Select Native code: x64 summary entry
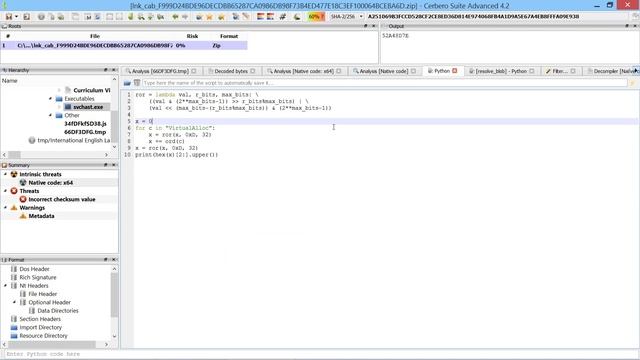This screenshot has height=360, width=640. coord(51,182)
